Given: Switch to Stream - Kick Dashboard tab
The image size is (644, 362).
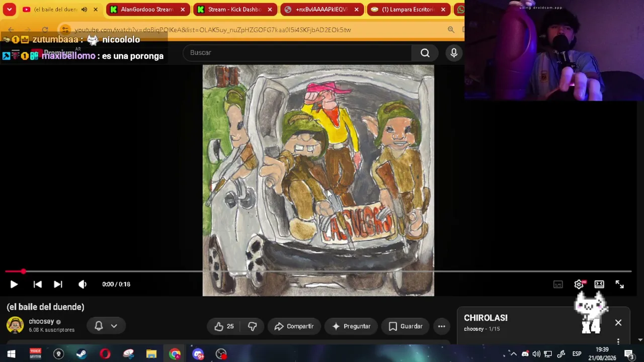Looking at the screenshot, I should coord(234,9).
